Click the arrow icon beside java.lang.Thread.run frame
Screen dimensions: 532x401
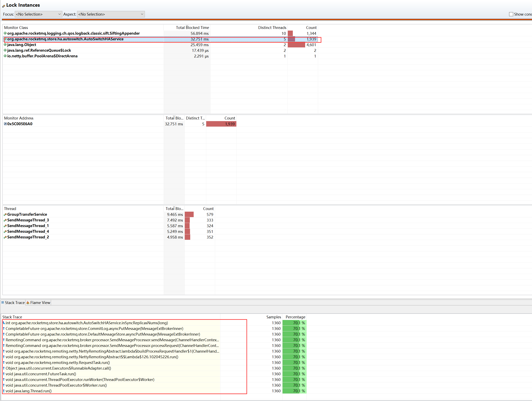coord(3,391)
